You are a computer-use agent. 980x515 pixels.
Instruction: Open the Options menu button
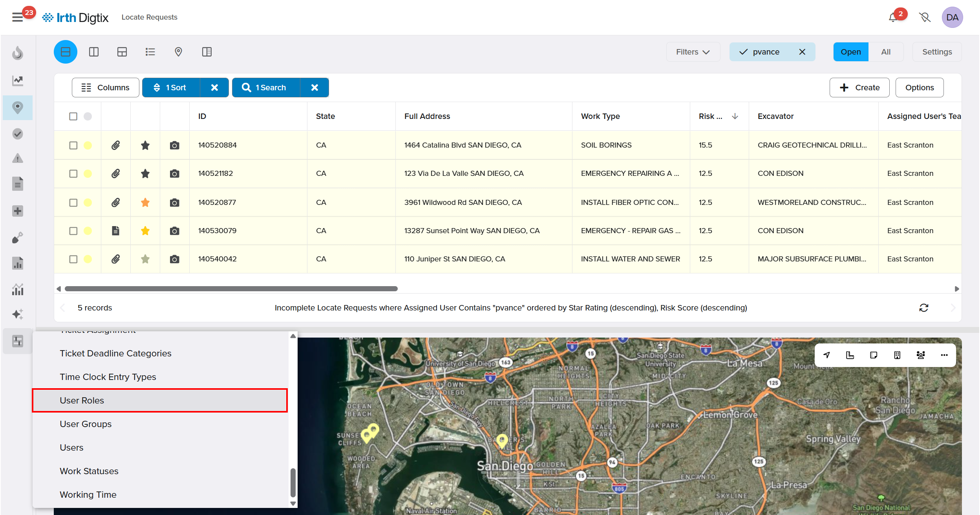point(919,88)
